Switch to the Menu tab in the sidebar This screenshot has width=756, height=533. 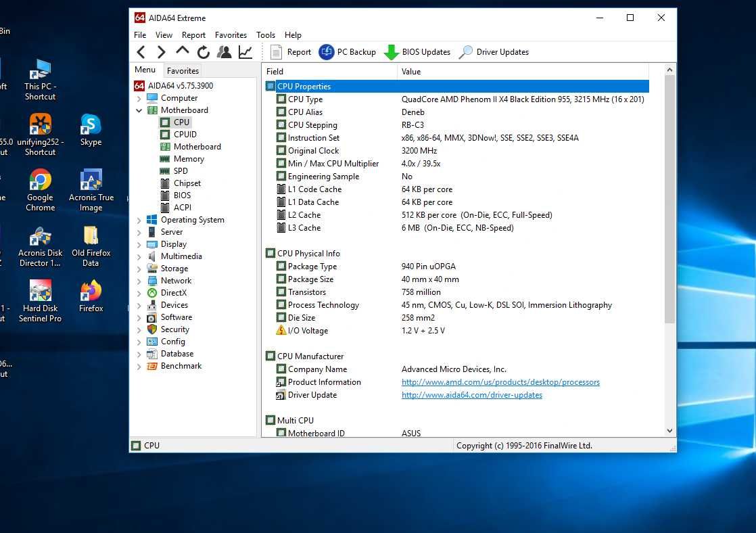coord(145,70)
